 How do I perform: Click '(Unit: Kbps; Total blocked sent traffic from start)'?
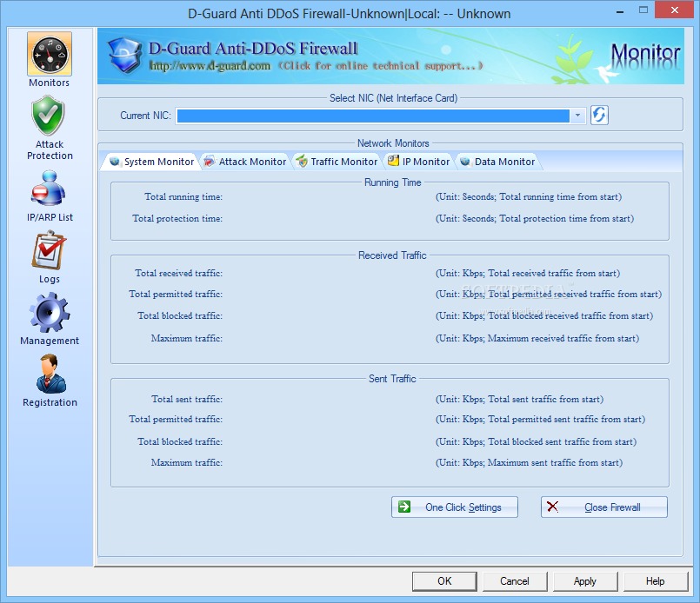pyautogui.click(x=537, y=441)
